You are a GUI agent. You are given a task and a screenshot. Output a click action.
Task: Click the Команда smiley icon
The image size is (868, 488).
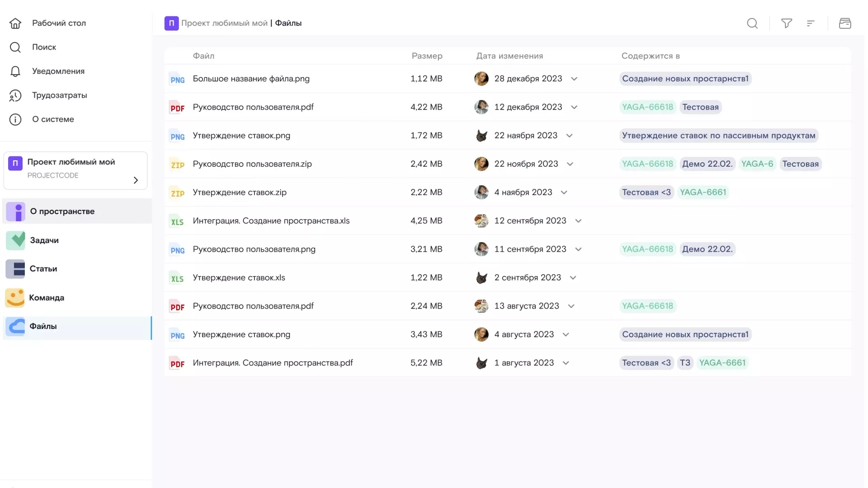click(15, 298)
